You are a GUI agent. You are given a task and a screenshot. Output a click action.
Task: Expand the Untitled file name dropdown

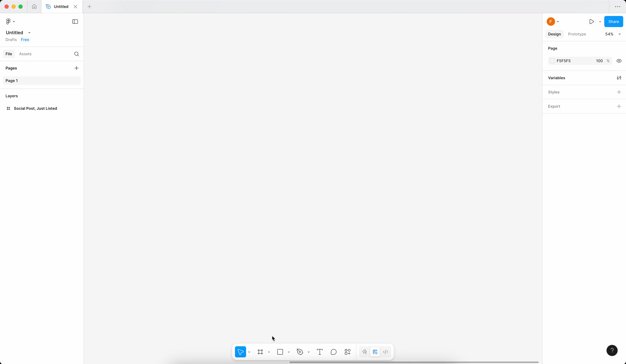click(29, 33)
